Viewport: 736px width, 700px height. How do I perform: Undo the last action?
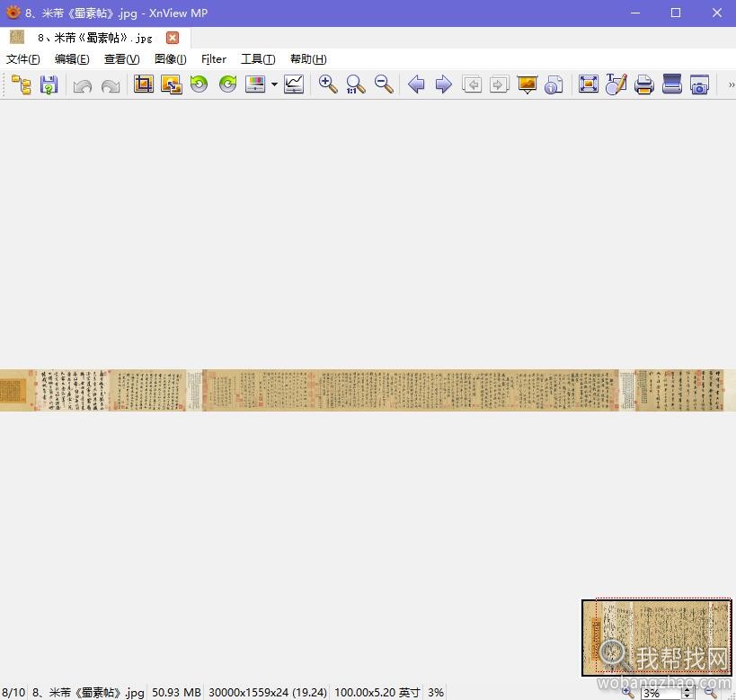[83, 86]
